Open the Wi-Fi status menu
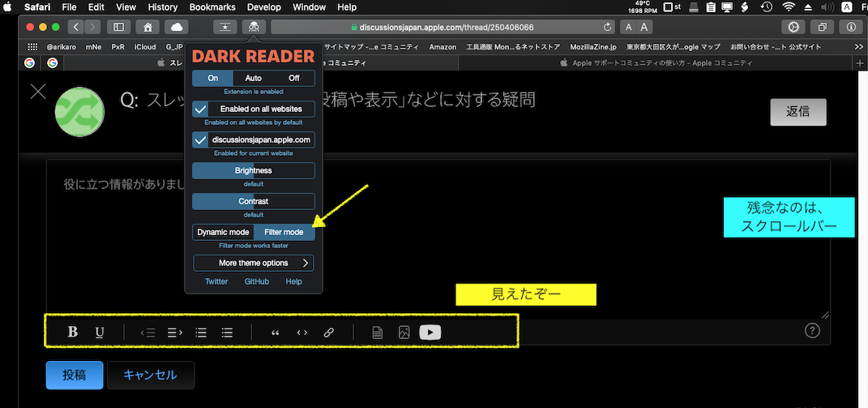 tap(789, 7)
